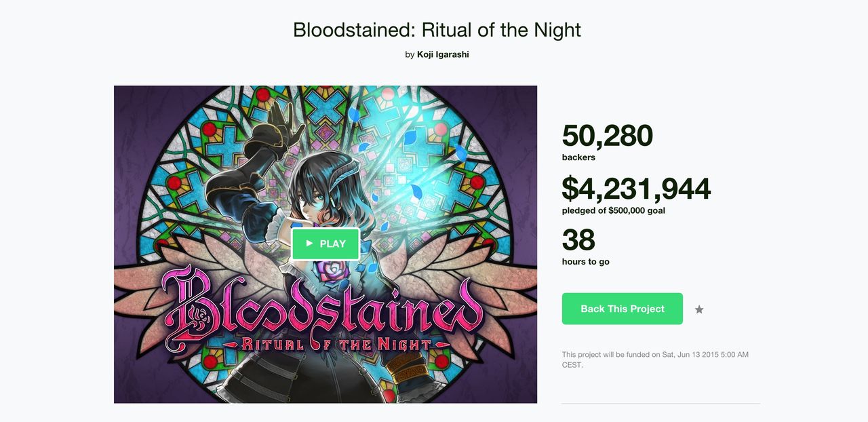The image size is (868, 422).
Task: Click the 'backers' label under the count
Action: [578, 157]
